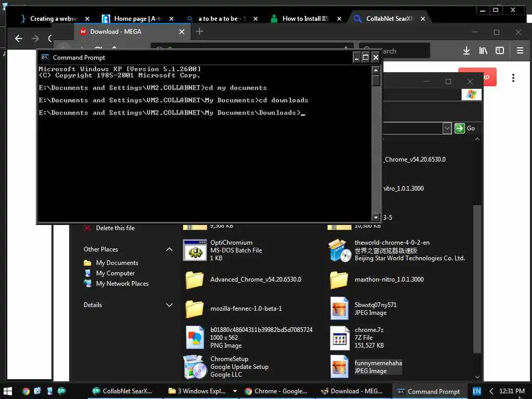Maximize the Command Prompt window
Image resolution: width=532 pixels, height=399 pixels.
click(x=366, y=57)
